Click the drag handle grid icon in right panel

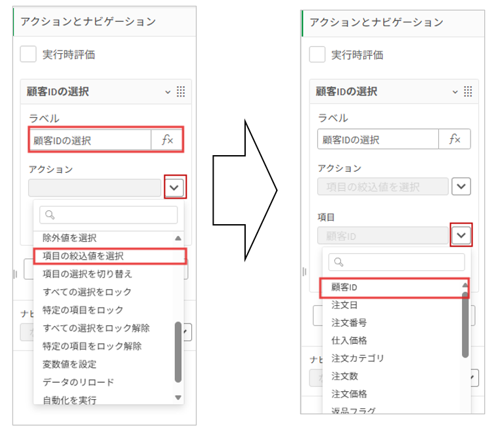coord(469,91)
